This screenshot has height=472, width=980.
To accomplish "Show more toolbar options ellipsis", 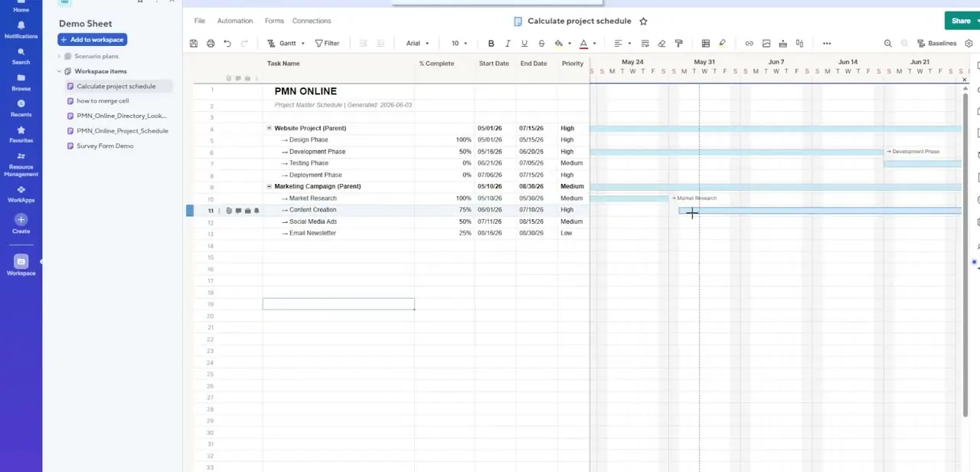I will pos(827,44).
